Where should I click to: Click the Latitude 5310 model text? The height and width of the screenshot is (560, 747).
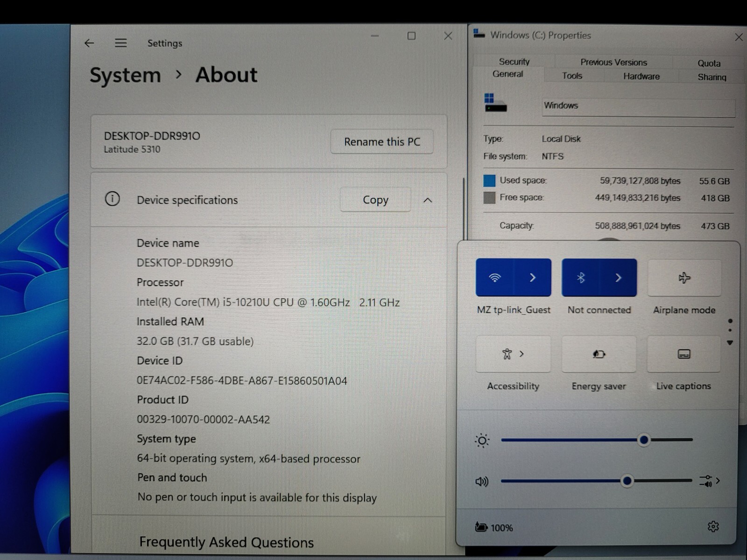point(132,149)
